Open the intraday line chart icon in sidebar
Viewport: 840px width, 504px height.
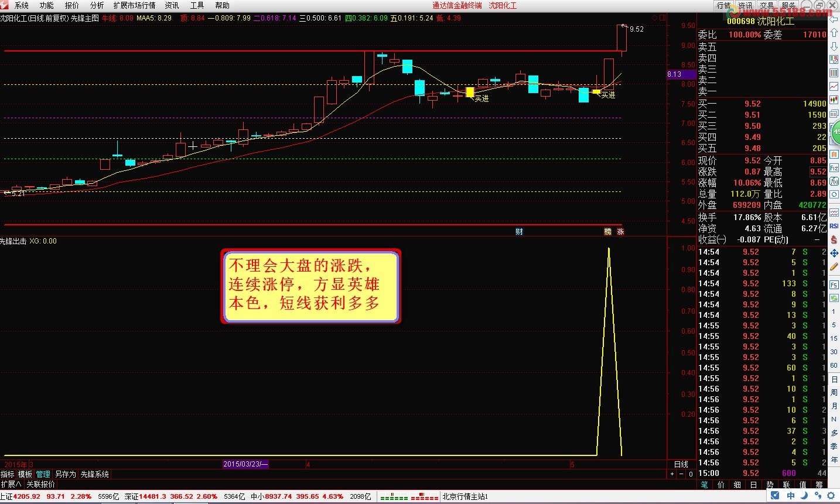pyautogui.click(x=834, y=86)
